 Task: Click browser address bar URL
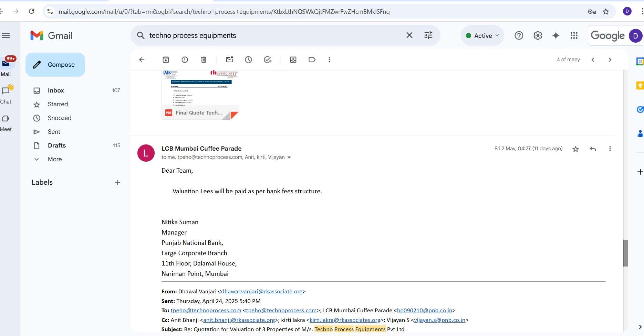[224, 12]
